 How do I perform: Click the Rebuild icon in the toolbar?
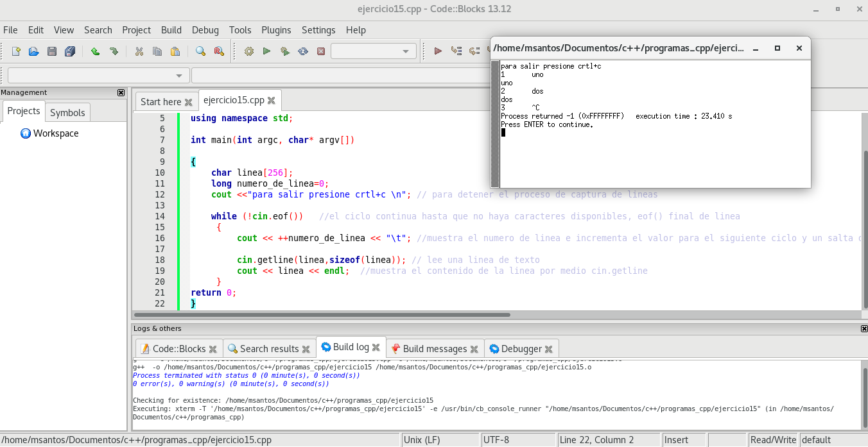302,51
